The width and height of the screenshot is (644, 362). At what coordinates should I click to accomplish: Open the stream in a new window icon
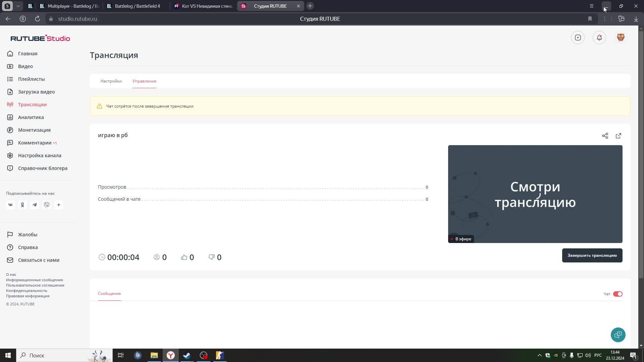618,136
